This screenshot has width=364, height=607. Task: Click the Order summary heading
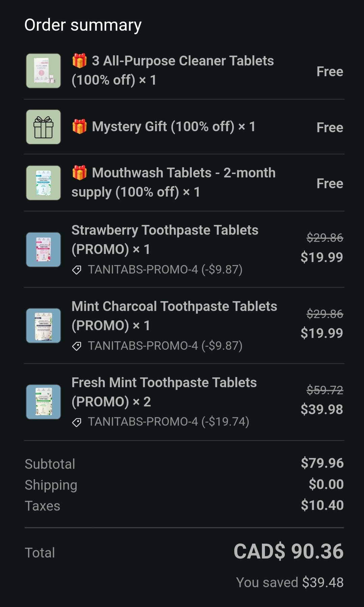click(83, 25)
